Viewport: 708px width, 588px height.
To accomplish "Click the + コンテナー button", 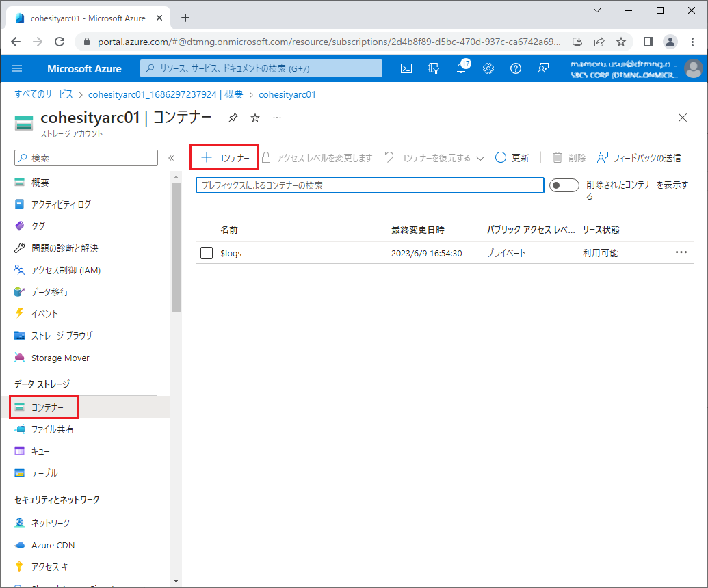I will 224,157.
